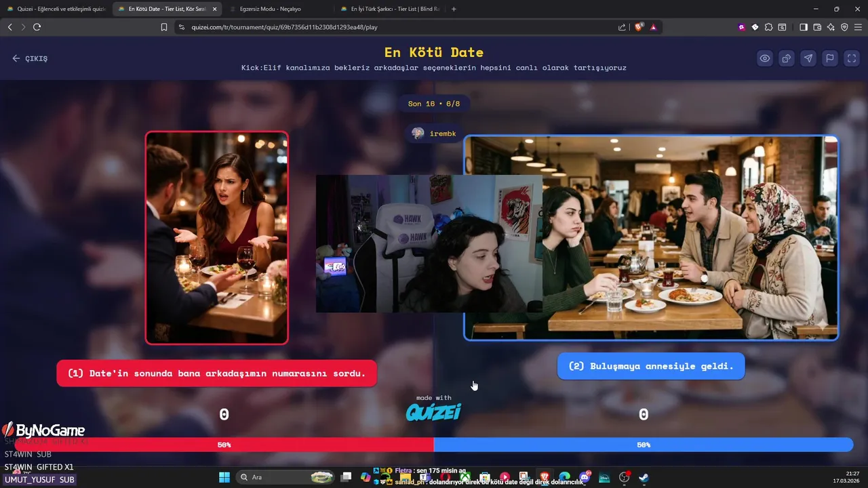868x488 pixels.
Task: Open the Windows Start menu
Action: [224, 477]
